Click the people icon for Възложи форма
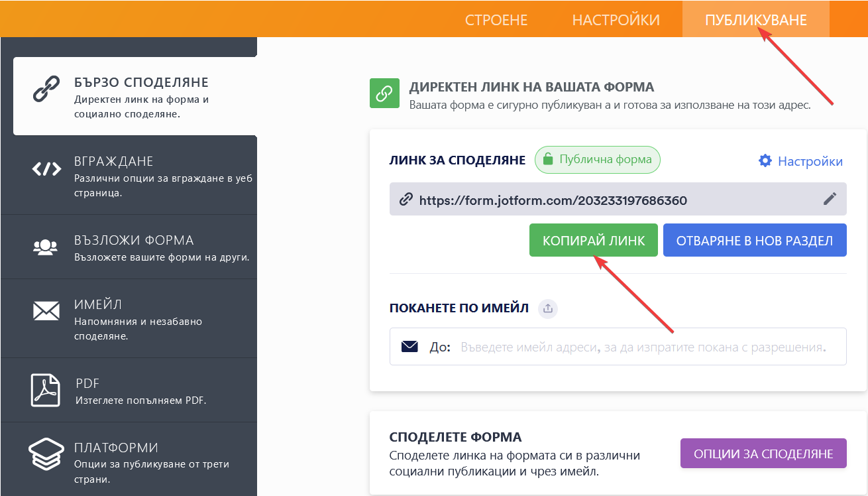The image size is (868, 496). point(46,247)
